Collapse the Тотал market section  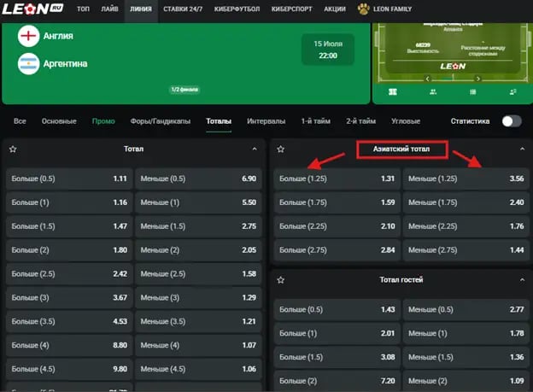[255, 149]
